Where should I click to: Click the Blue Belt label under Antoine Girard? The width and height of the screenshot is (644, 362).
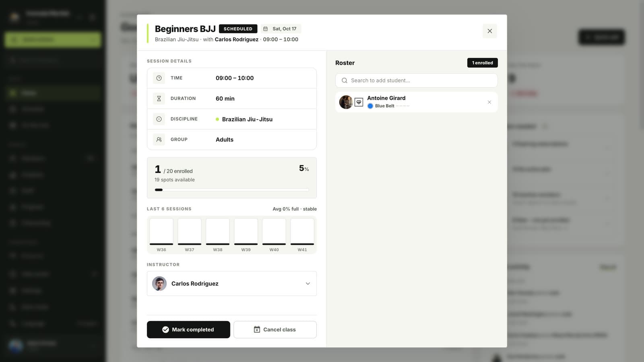pos(385,106)
